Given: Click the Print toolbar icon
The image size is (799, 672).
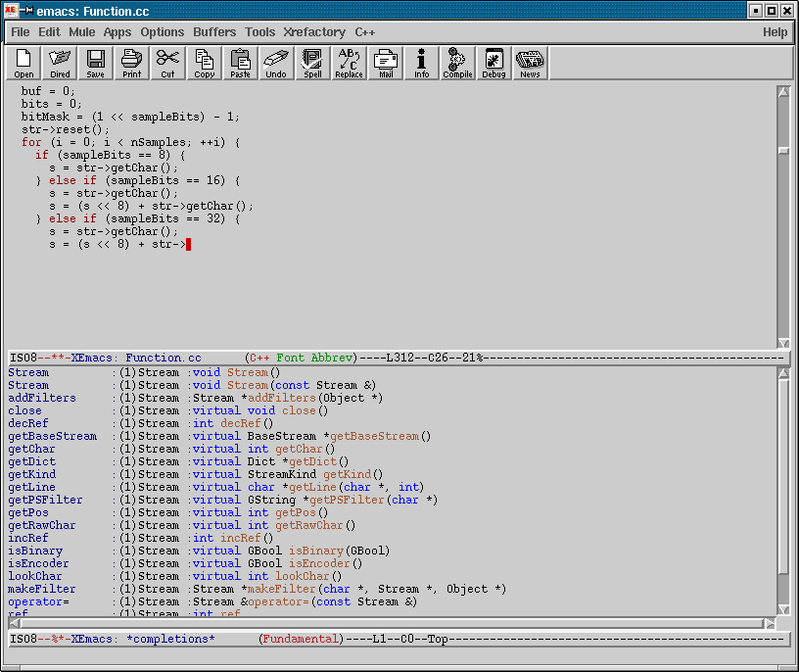Looking at the screenshot, I should point(131,64).
